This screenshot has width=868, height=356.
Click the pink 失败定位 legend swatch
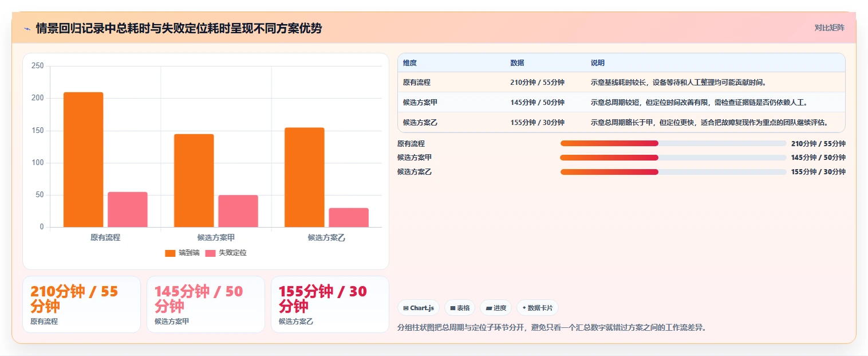[x=211, y=253]
